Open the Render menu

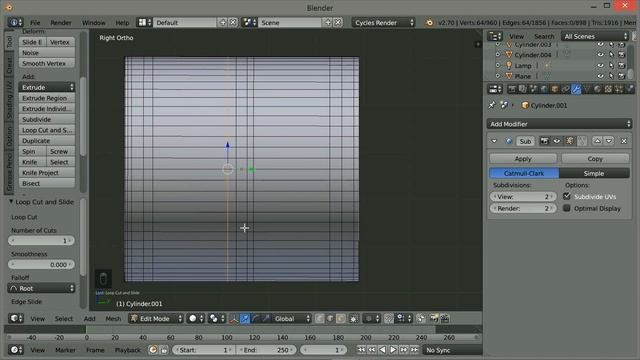61,23
